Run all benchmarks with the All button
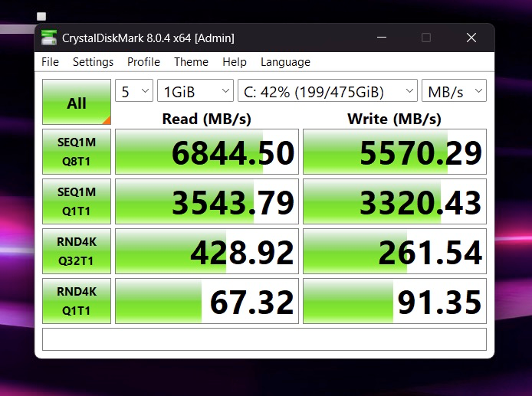The image size is (532, 396). click(x=77, y=102)
